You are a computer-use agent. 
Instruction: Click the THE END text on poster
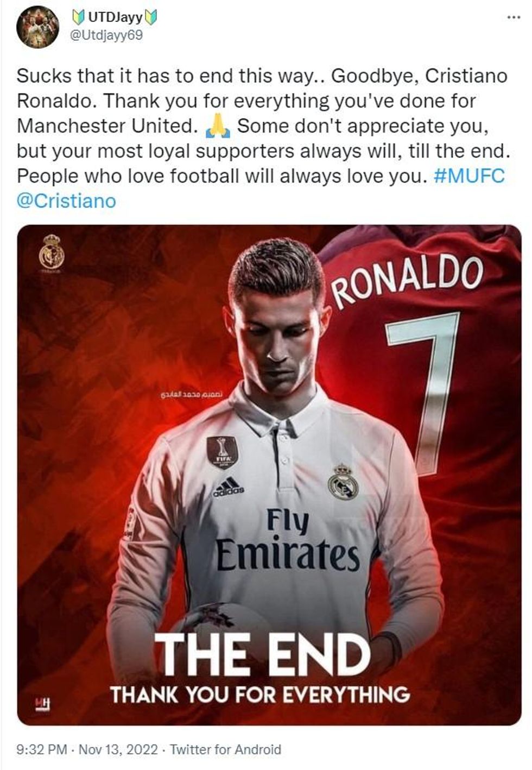pos(261,655)
